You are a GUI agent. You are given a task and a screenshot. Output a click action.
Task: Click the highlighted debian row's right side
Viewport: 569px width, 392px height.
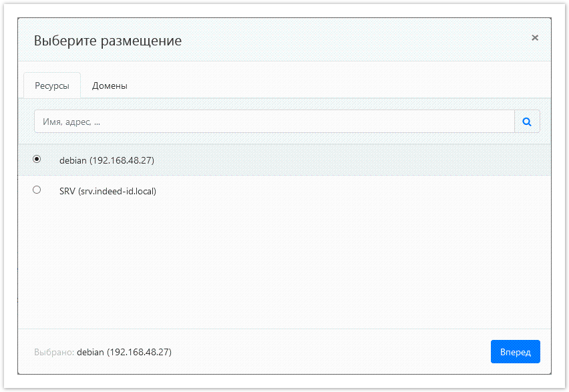tap(401, 161)
